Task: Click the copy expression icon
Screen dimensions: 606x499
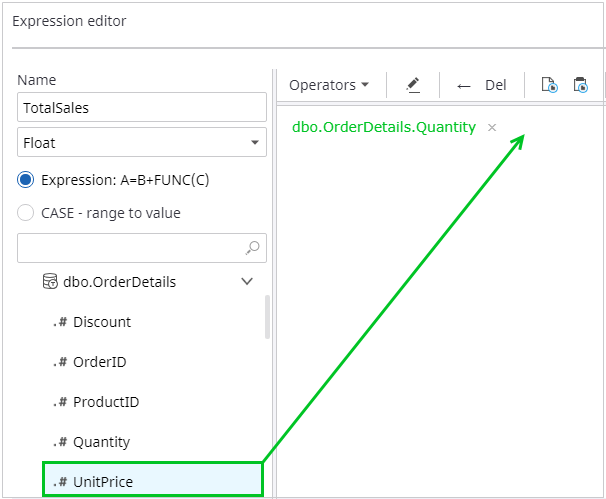Action: (549, 85)
